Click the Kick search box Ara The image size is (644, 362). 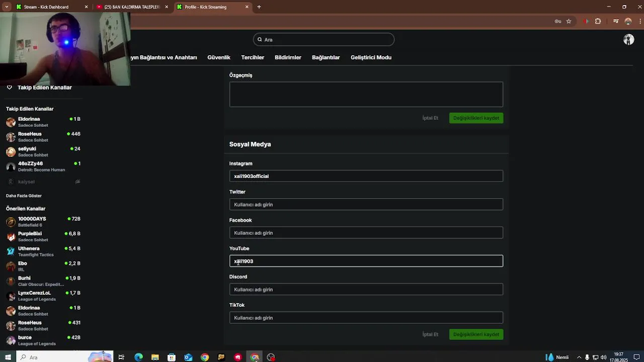click(324, 40)
